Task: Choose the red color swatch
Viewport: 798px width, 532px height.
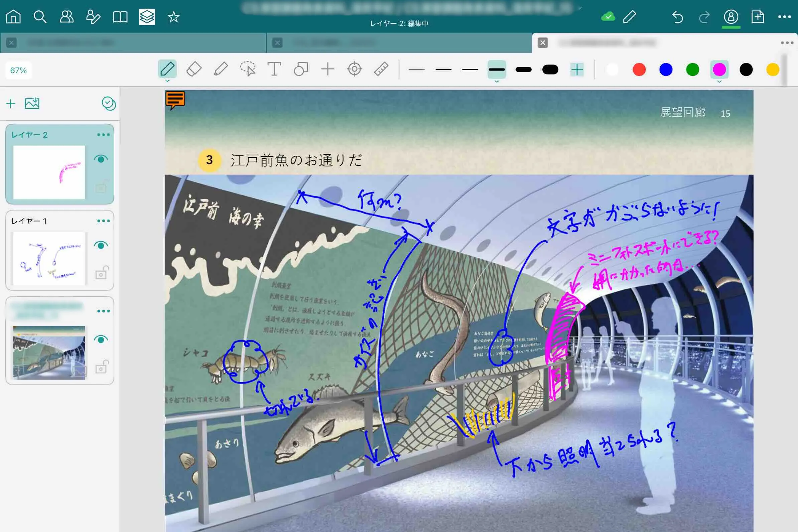Action: pyautogui.click(x=639, y=70)
